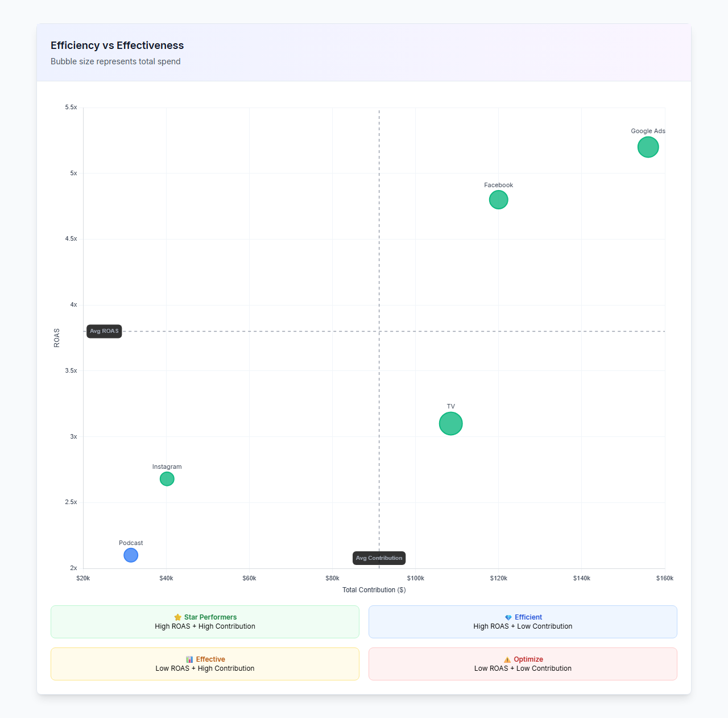Click the star icon in Star Performers
The height and width of the screenshot is (718, 728).
coord(177,617)
